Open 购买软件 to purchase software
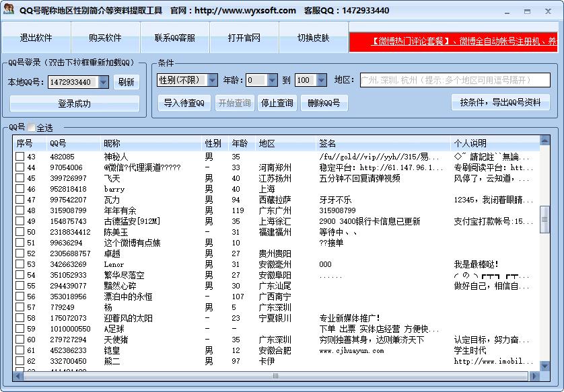This screenshot has width=564, height=392. (106, 38)
